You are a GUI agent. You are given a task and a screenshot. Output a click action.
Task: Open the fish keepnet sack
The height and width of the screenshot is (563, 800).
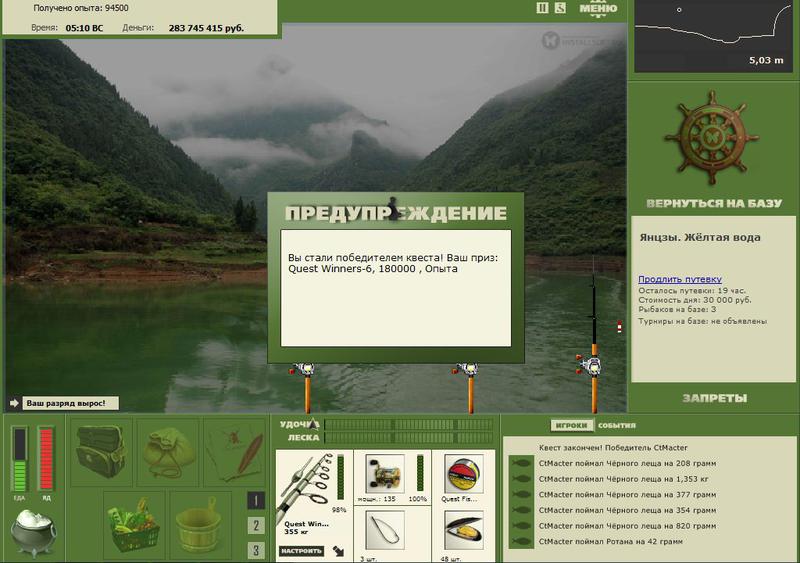click(168, 452)
